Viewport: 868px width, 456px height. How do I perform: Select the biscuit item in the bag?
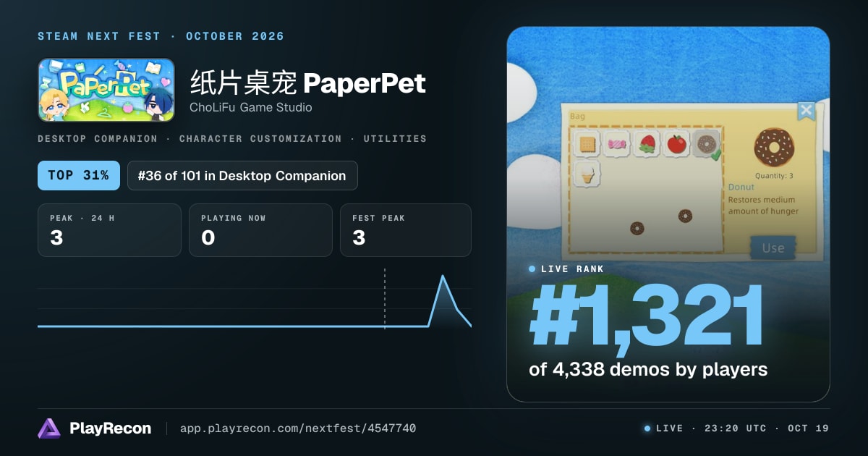coord(587,144)
